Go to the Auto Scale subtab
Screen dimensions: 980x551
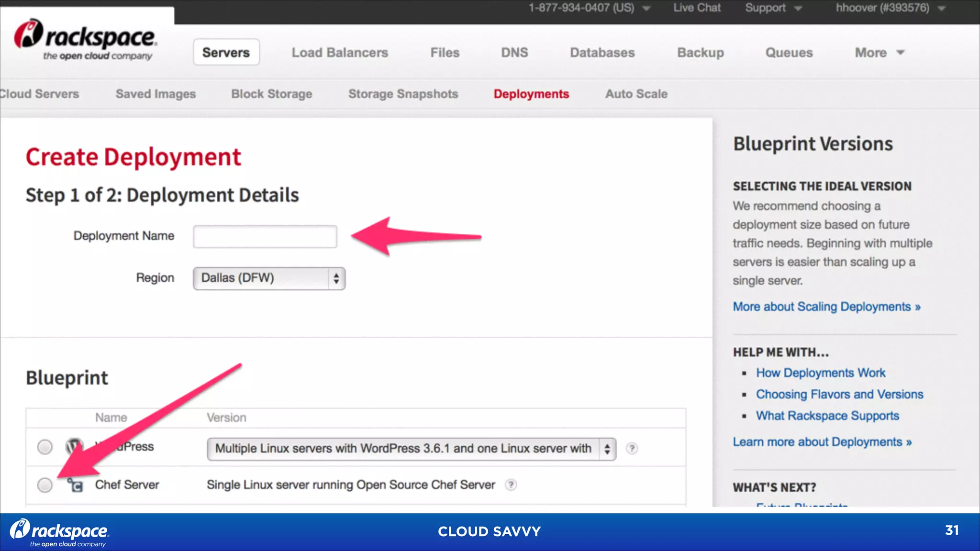coord(636,94)
